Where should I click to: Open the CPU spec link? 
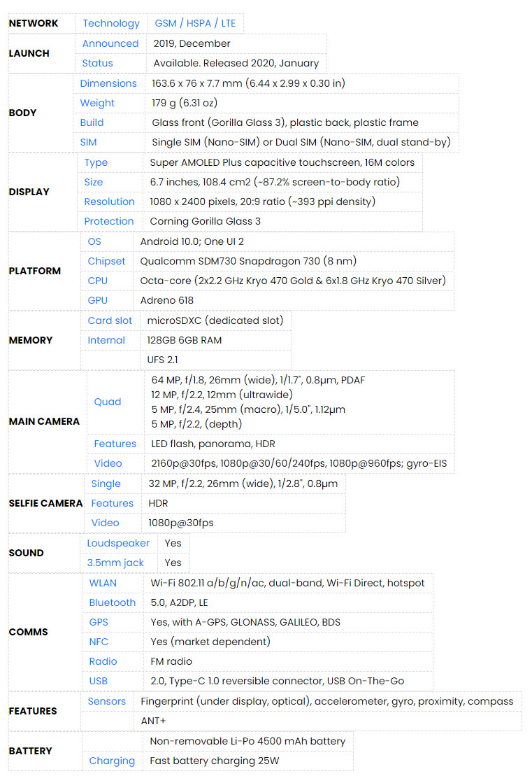click(x=98, y=281)
